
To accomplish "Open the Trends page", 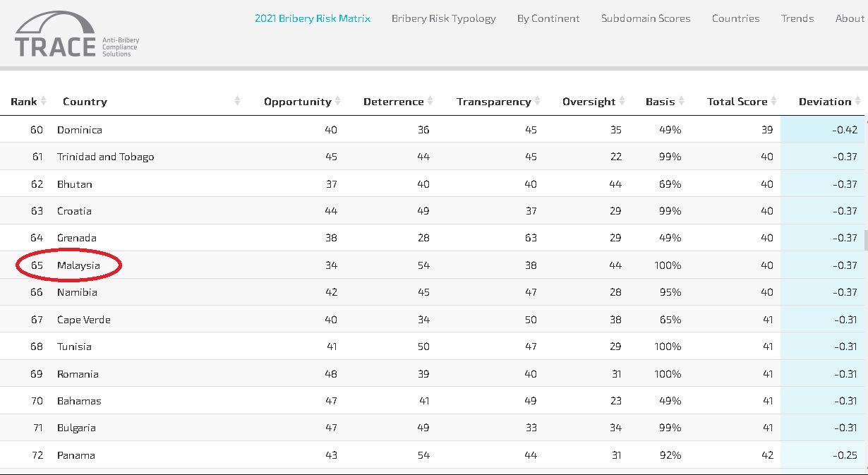I will click(797, 18).
